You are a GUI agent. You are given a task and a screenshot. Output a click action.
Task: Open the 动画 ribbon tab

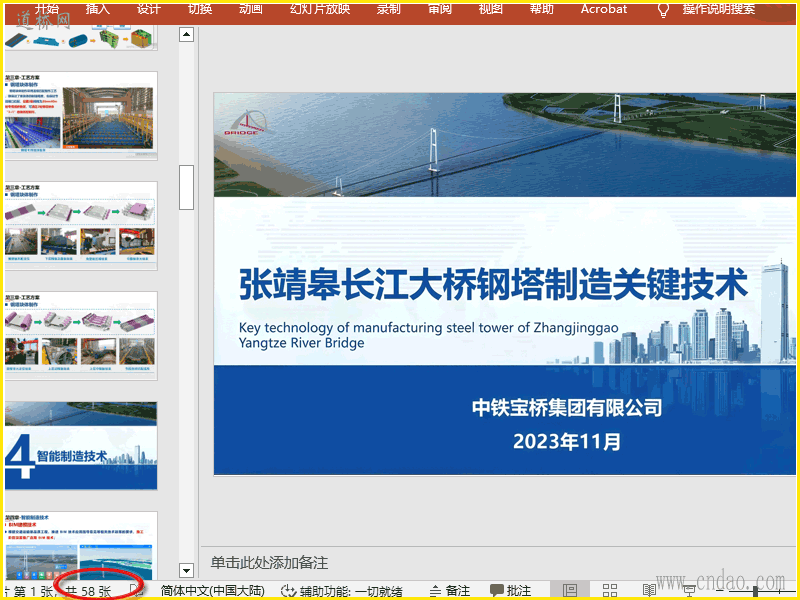click(251, 9)
